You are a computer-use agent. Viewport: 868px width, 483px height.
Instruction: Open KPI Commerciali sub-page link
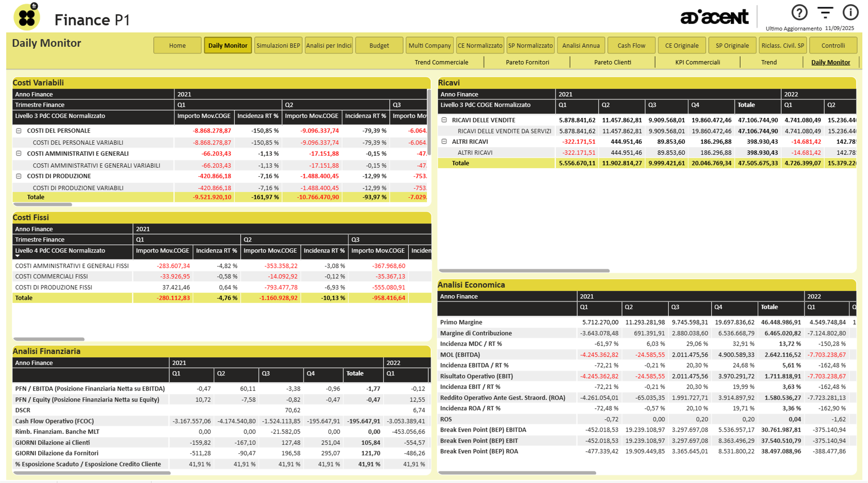(697, 62)
